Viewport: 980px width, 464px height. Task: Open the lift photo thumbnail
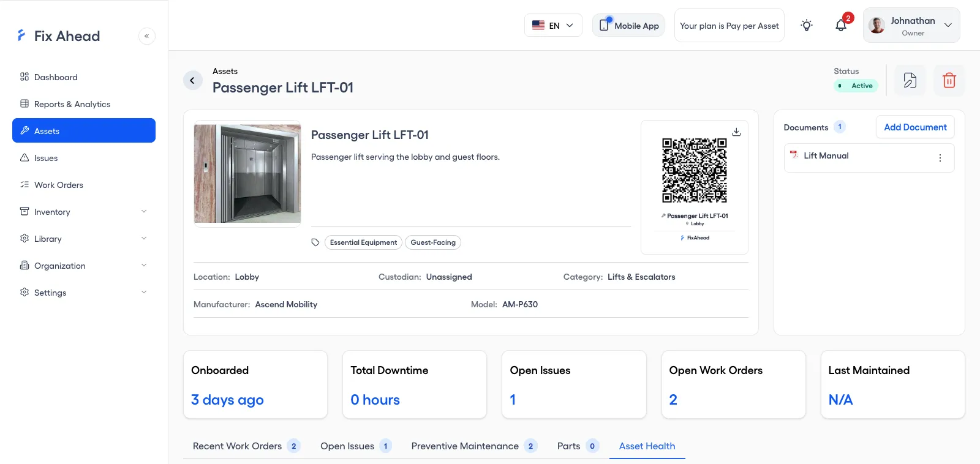click(x=247, y=174)
